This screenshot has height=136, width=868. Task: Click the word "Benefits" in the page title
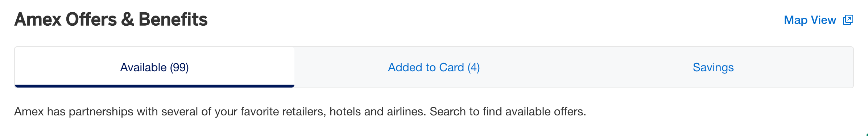pos(173,20)
